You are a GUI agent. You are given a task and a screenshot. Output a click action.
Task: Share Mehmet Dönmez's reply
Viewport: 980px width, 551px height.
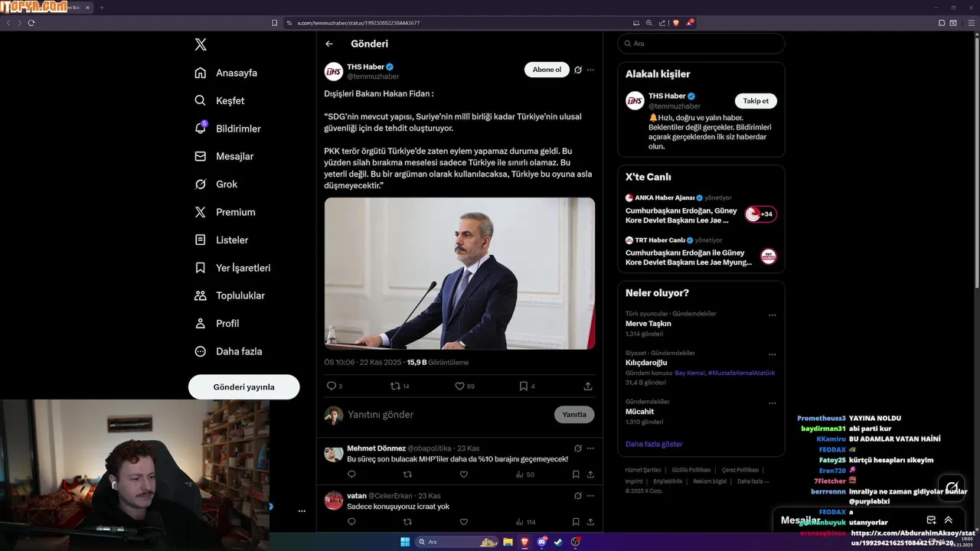pyautogui.click(x=590, y=474)
